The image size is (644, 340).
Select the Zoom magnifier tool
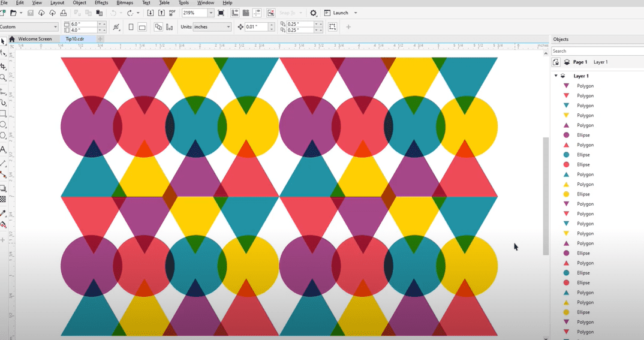coord(3,77)
